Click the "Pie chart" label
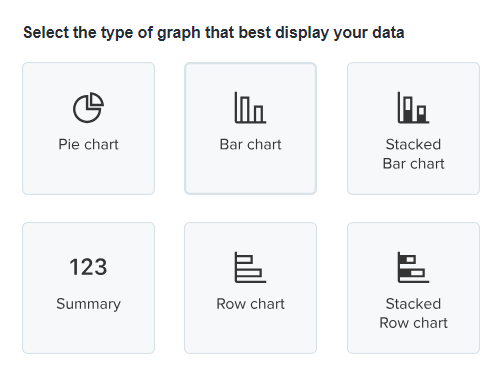 [x=88, y=145]
